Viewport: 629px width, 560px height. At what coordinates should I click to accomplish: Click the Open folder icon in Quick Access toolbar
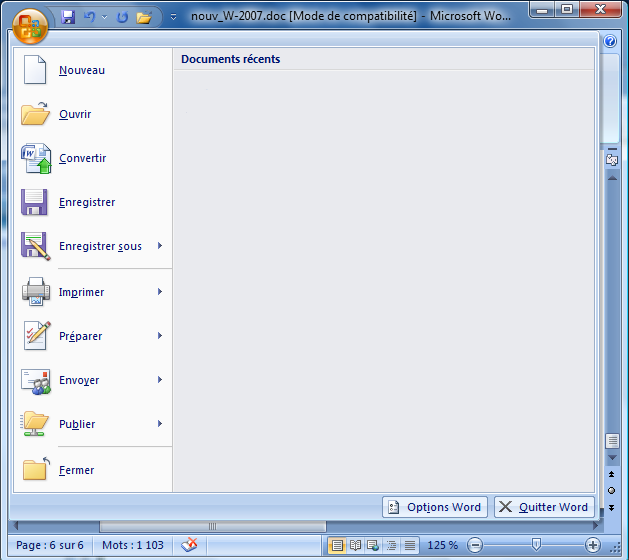click(144, 17)
